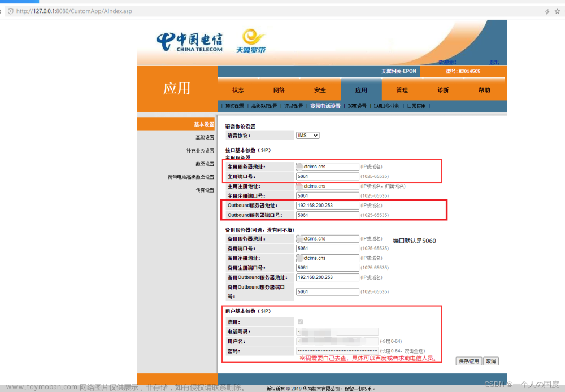Focus the 密码 password field
The image size is (565, 392).
click(337, 351)
